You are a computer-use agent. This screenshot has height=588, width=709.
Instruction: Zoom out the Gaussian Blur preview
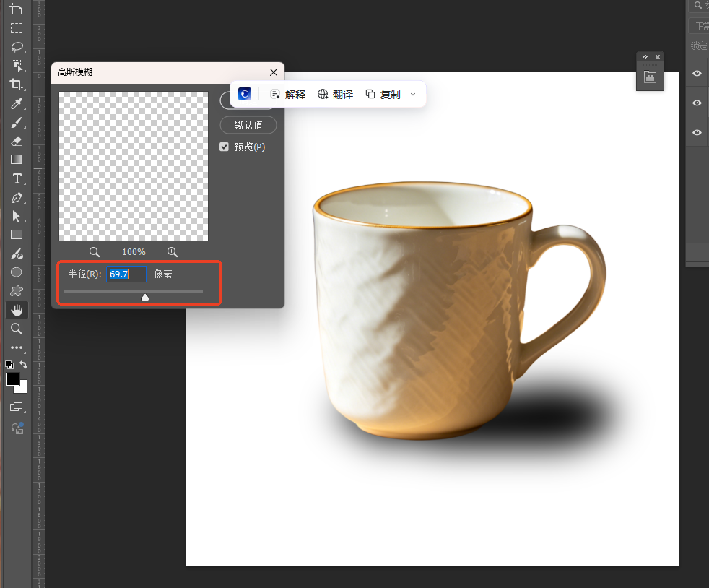pos(95,252)
